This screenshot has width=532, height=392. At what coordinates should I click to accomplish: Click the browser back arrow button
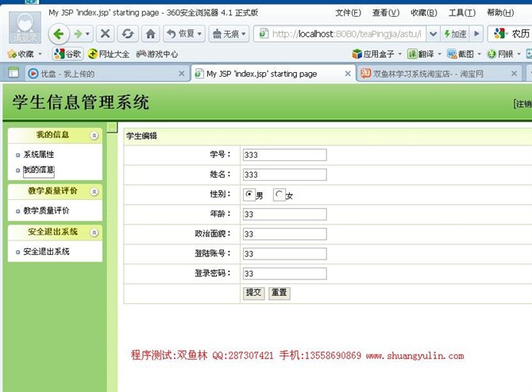(x=59, y=34)
